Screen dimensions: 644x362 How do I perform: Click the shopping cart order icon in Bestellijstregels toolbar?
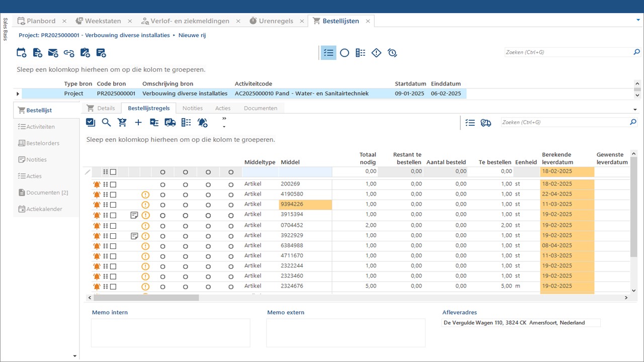122,122
